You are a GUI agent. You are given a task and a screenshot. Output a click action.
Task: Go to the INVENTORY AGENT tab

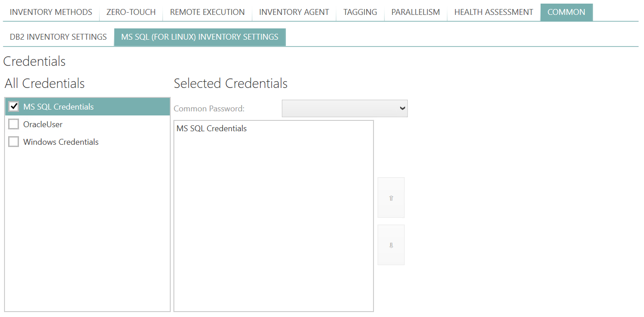tap(294, 12)
